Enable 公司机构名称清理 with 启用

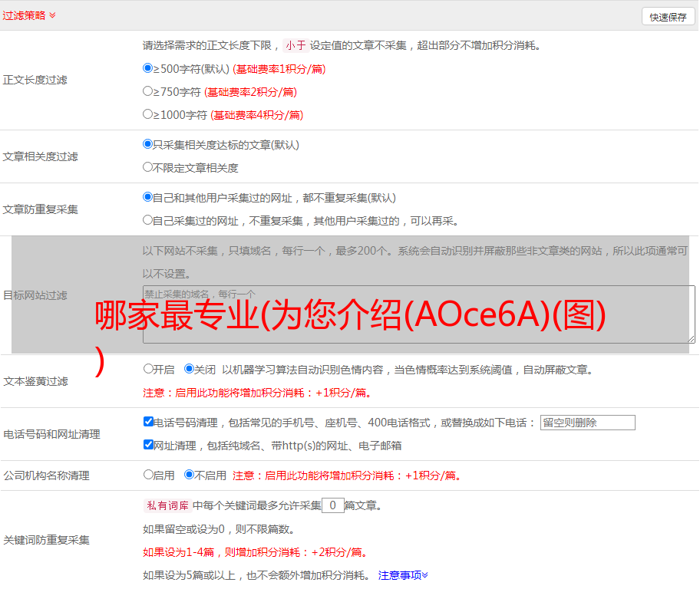(x=148, y=475)
